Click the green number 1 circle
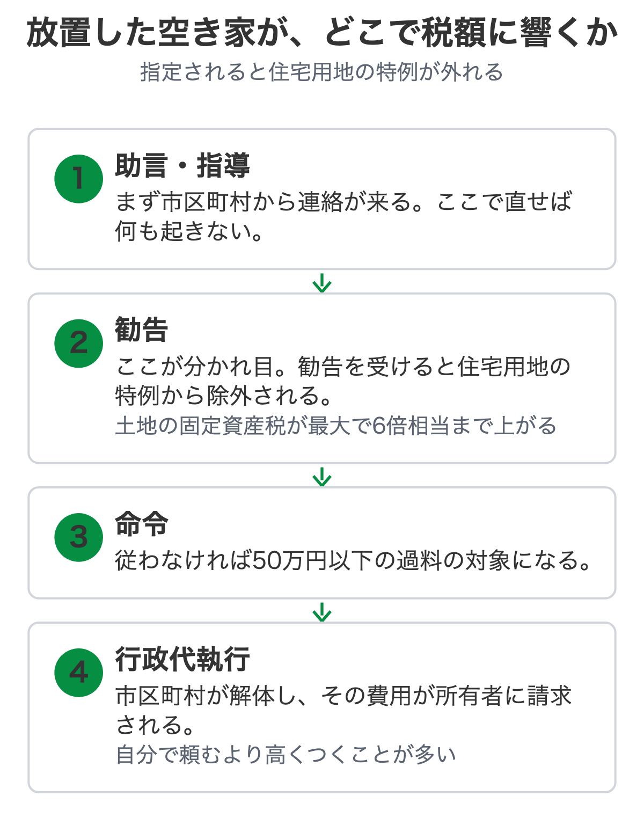This screenshot has width=644, height=818. pyautogui.click(x=79, y=179)
